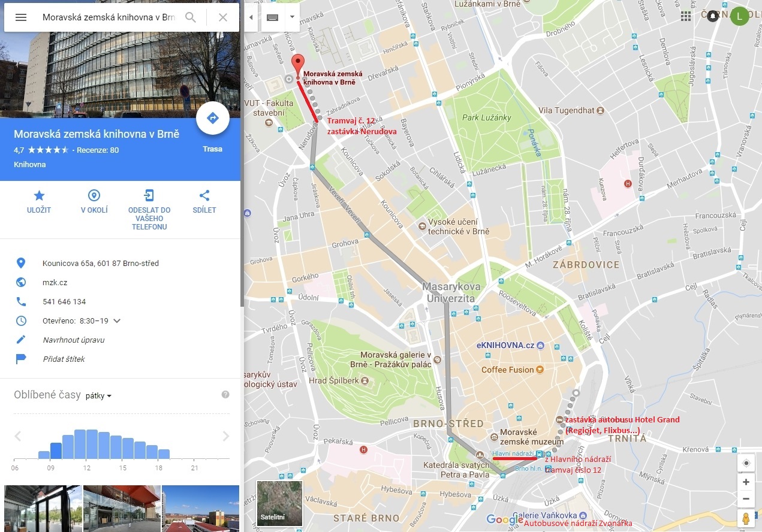Open the pátky day dropdown
Screen dimensions: 762x532
tap(99, 395)
